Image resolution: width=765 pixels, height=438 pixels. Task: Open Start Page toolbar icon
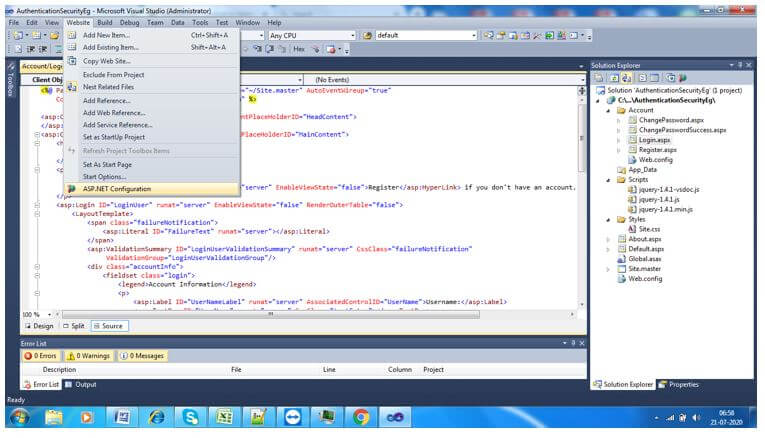(549, 36)
